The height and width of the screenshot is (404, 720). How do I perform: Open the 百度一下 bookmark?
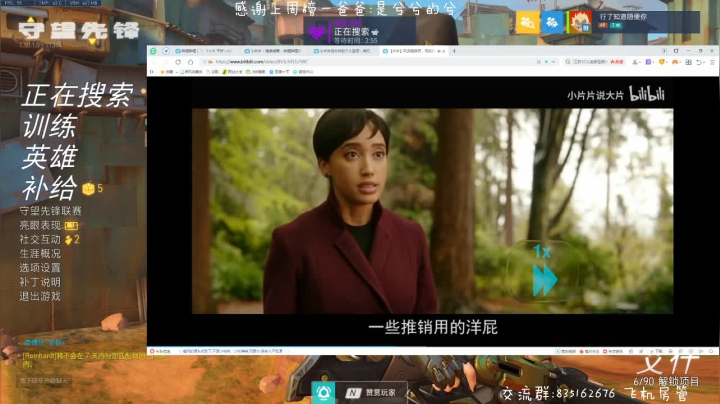[279, 72]
